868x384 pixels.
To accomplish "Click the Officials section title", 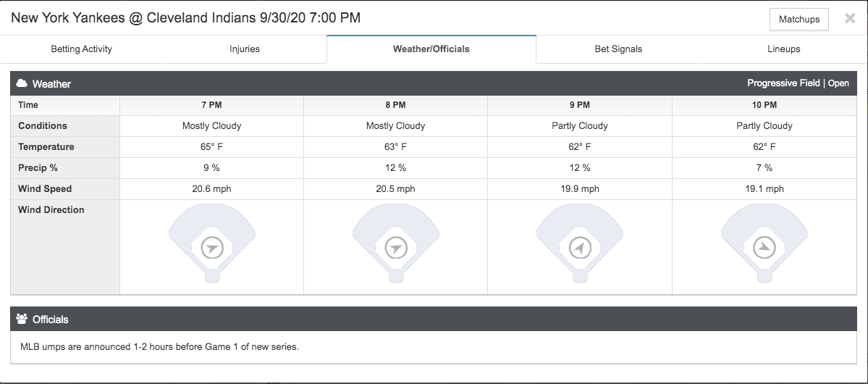I will pyautogui.click(x=51, y=320).
